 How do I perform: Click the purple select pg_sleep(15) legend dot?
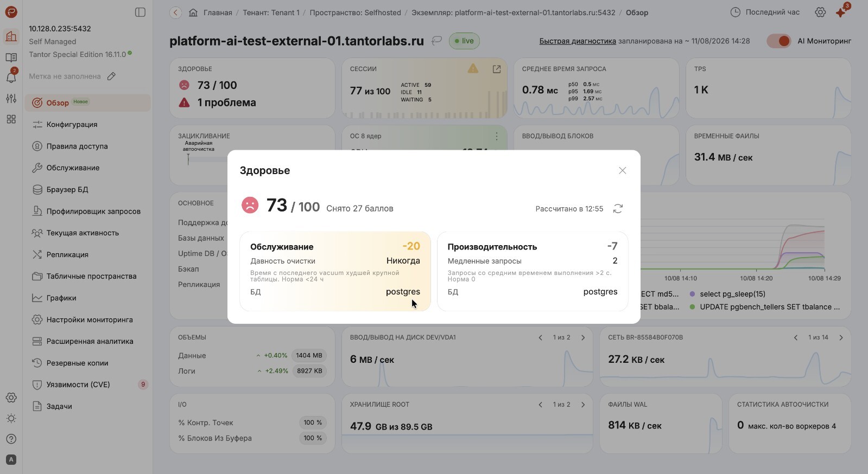[692, 294]
